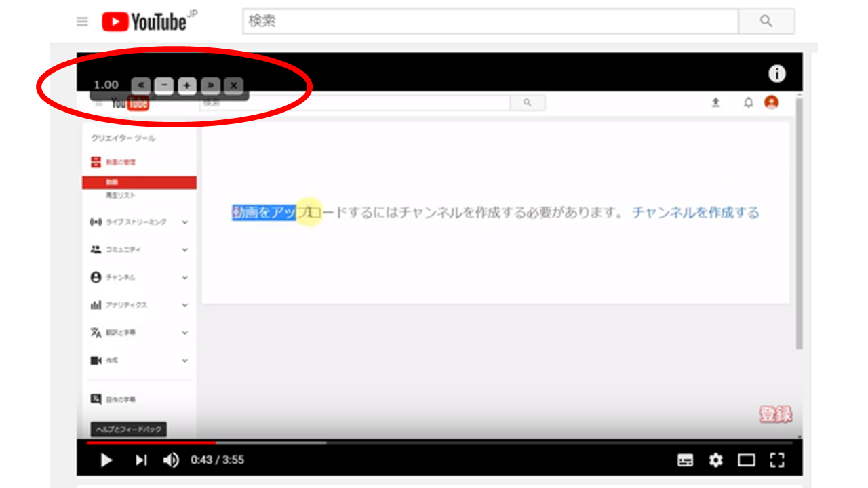This screenshot has height=488, width=868.
Task: Expand the 作成 chevron
Action: [185, 361]
